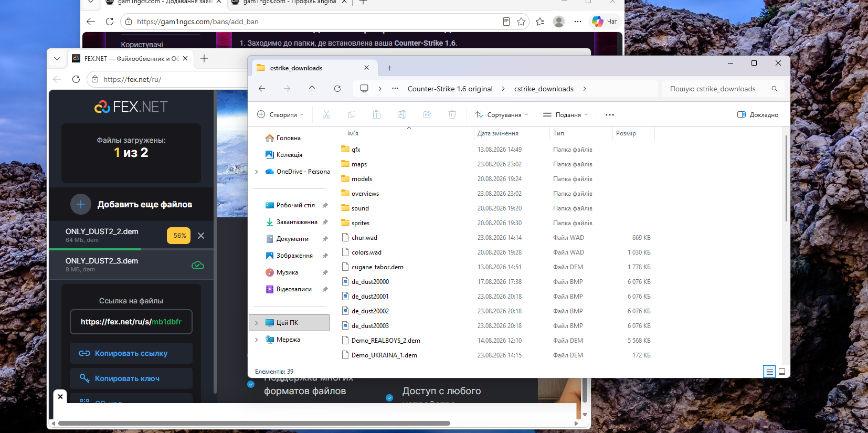The height and width of the screenshot is (433, 868).
Task: Open the tab list dropdown in FEX.NET browser
Action: tap(57, 58)
